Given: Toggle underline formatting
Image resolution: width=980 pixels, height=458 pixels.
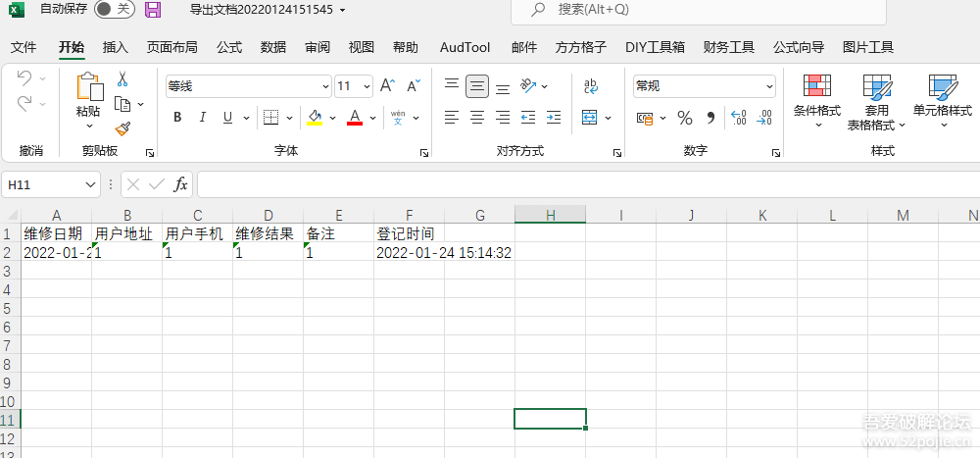Looking at the screenshot, I should 227,117.
